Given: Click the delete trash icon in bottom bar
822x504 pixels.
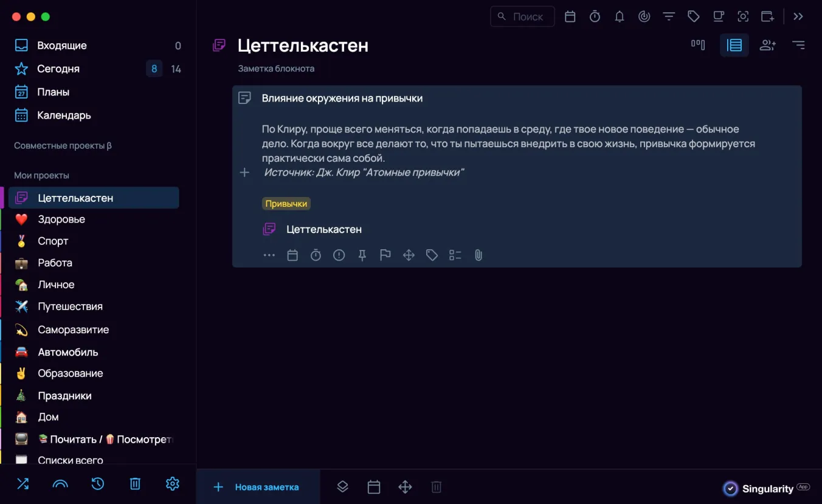Looking at the screenshot, I should pos(436,486).
